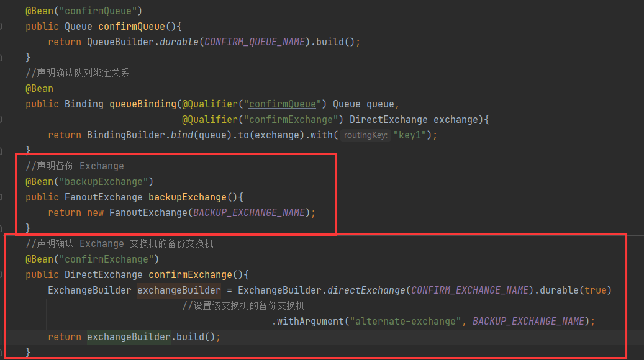Click QueueBuilder class reference

pos(120,42)
